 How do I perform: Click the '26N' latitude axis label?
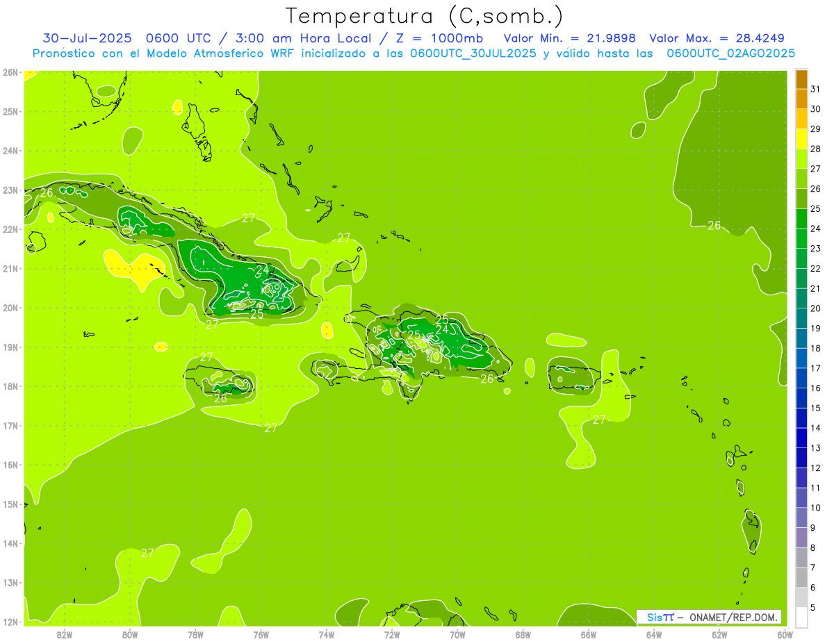tap(10, 72)
